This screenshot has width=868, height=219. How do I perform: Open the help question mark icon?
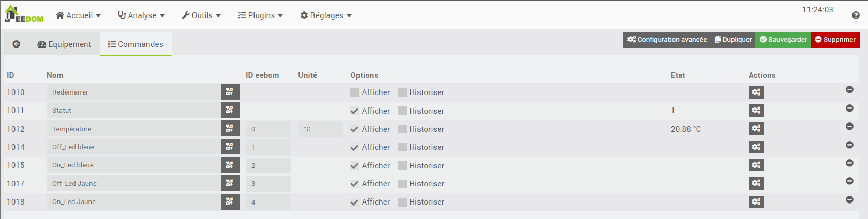[856, 15]
